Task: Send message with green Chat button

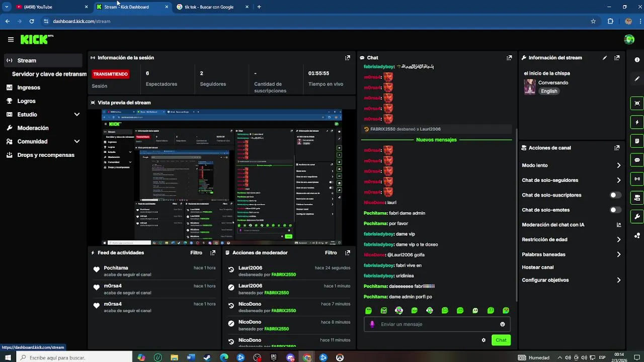Action: (501, 340)
